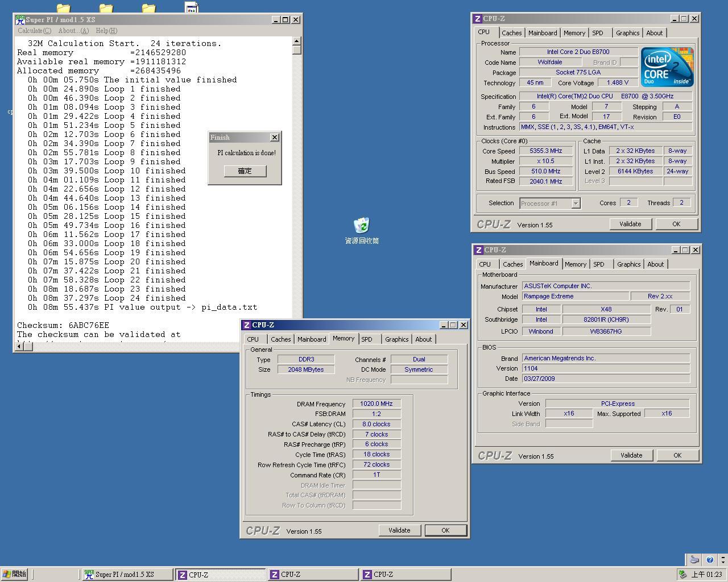Click the help question mark tray icon
The width and height of the screenshot is (728, 582).
(710, 560)
